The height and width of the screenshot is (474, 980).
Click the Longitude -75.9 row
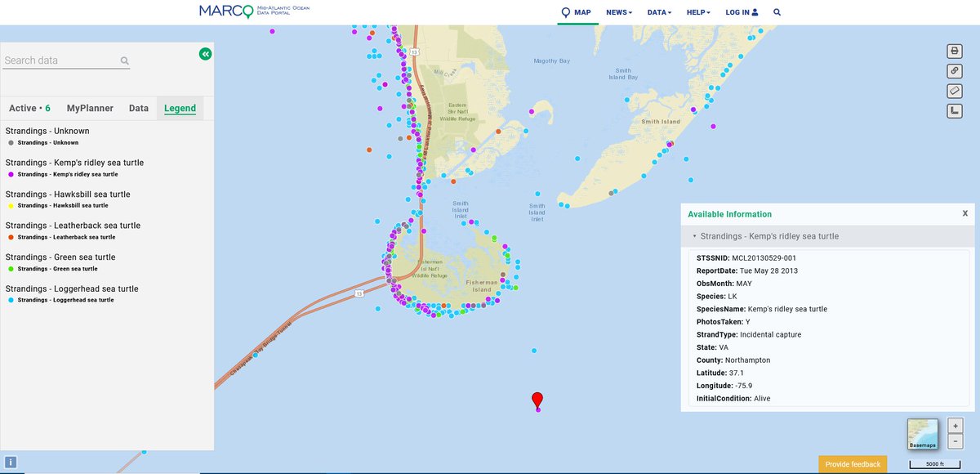click(x=724, y=386)
